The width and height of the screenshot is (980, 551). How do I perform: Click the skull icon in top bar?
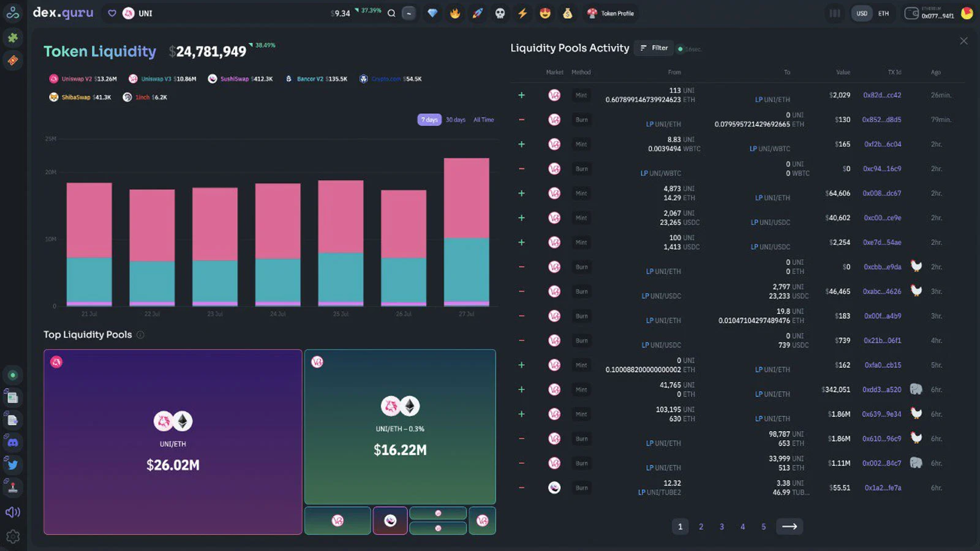tap(500, 13)
